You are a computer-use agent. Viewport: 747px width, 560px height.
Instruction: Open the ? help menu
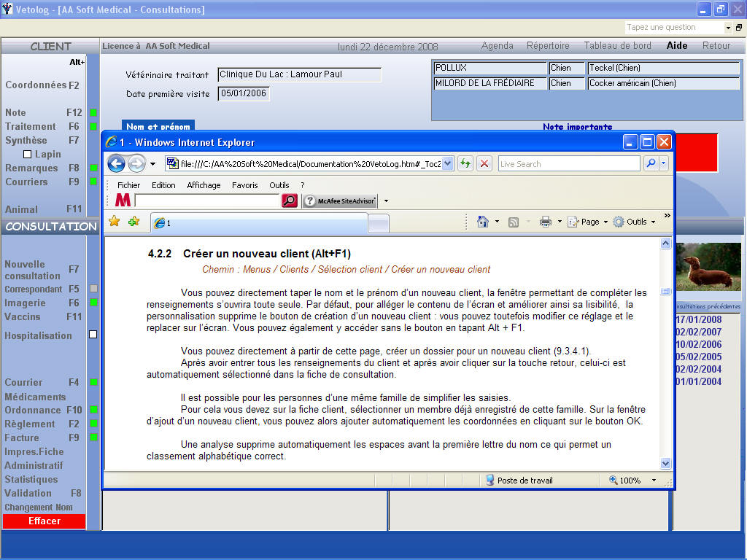303,185
